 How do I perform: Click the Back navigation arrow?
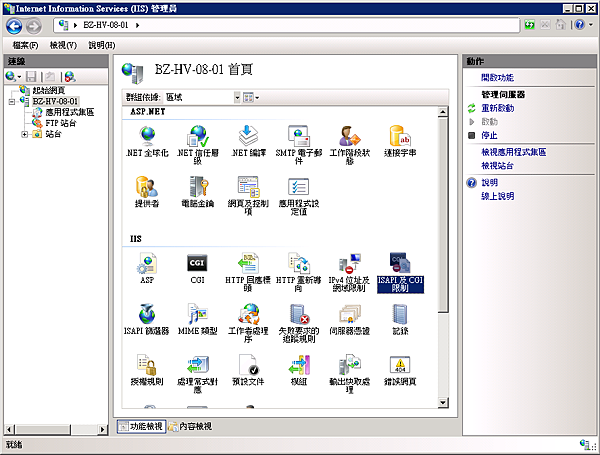coord(14,26)
